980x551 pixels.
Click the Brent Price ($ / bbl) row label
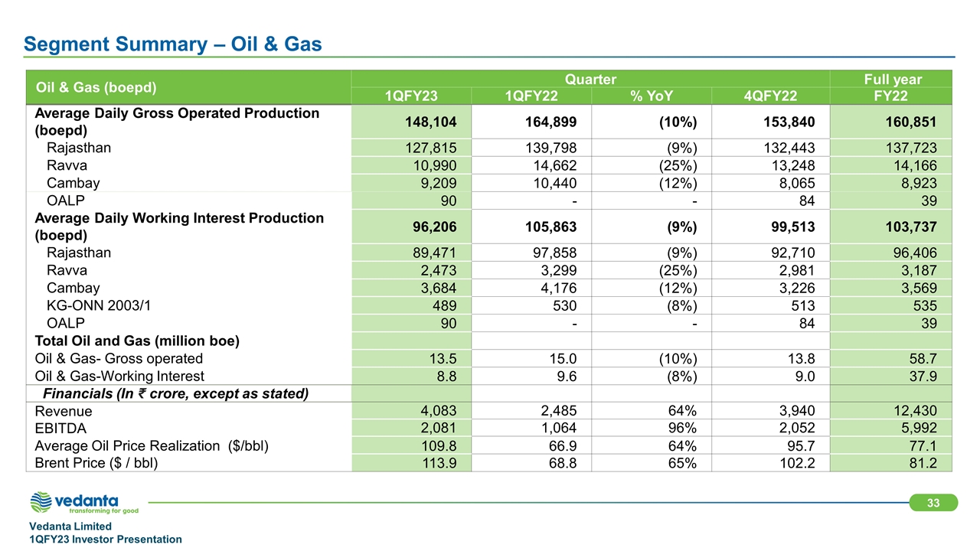pyautogui.click(x=96, y=461)
